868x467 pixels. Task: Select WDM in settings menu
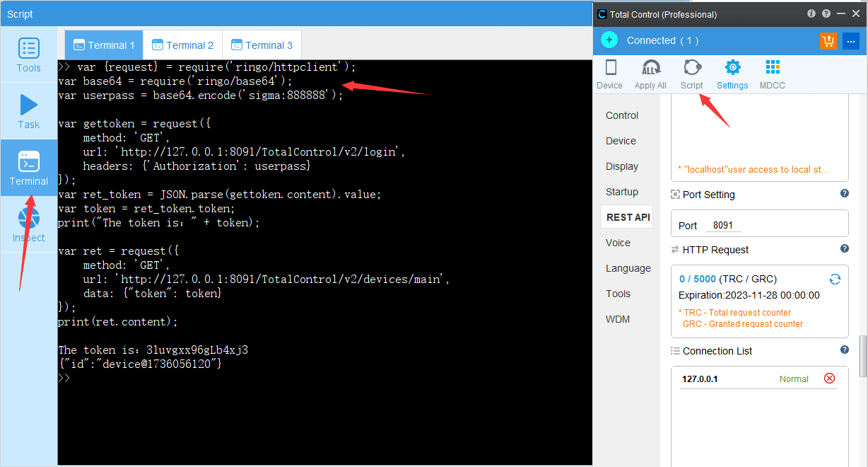tap(618, 319)
